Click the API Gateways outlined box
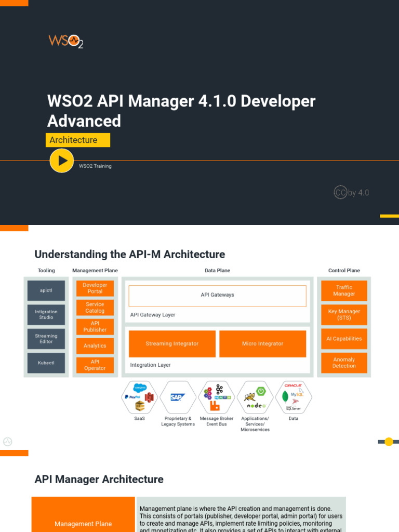 click(x=218, y=296)
